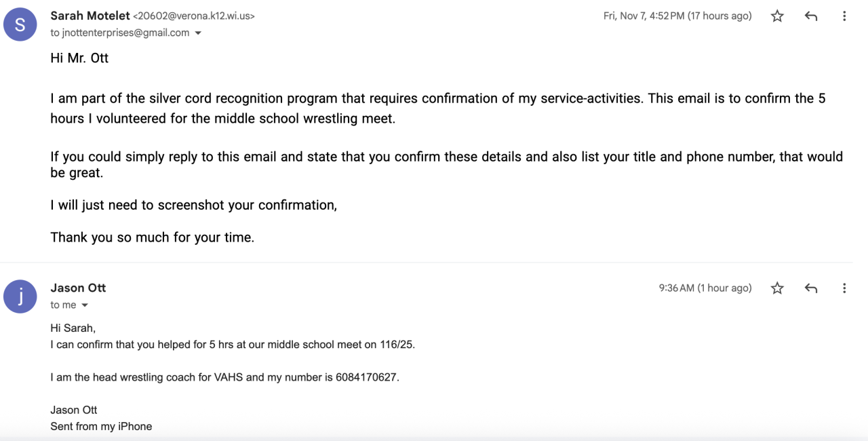The width and height of the screenshot is (868, 441).
Task: Open more options for Jason's reply
Action: pos(844,288)
